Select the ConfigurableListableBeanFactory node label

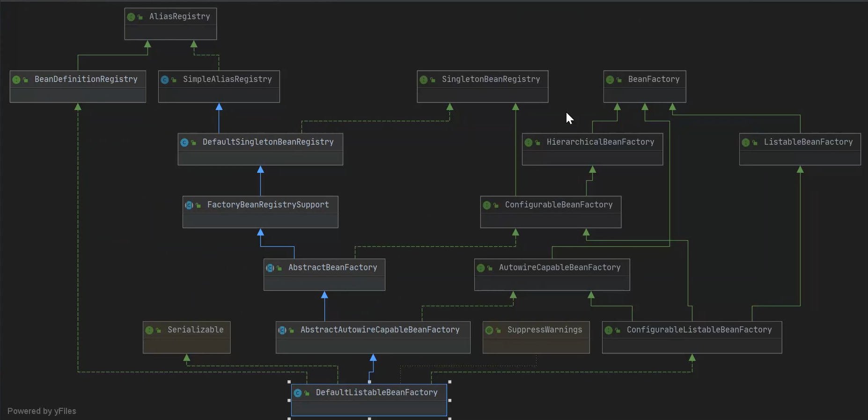point(699,330)
